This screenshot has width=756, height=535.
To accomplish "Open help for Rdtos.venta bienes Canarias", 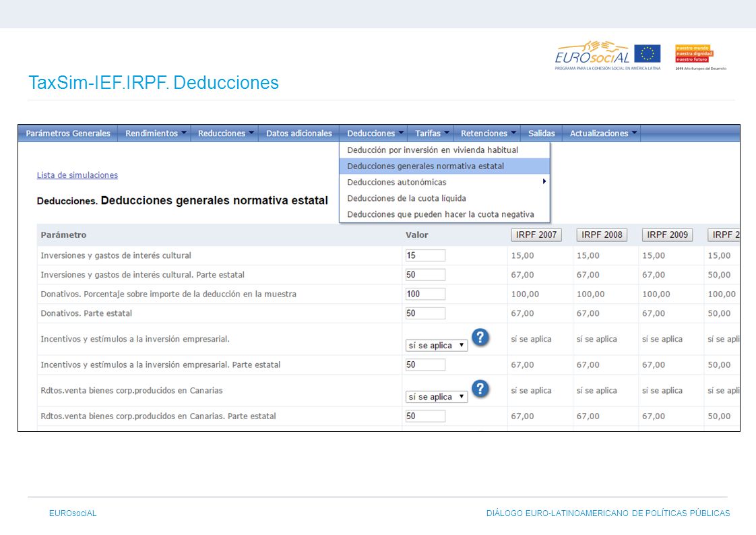I will coord(480,389).
